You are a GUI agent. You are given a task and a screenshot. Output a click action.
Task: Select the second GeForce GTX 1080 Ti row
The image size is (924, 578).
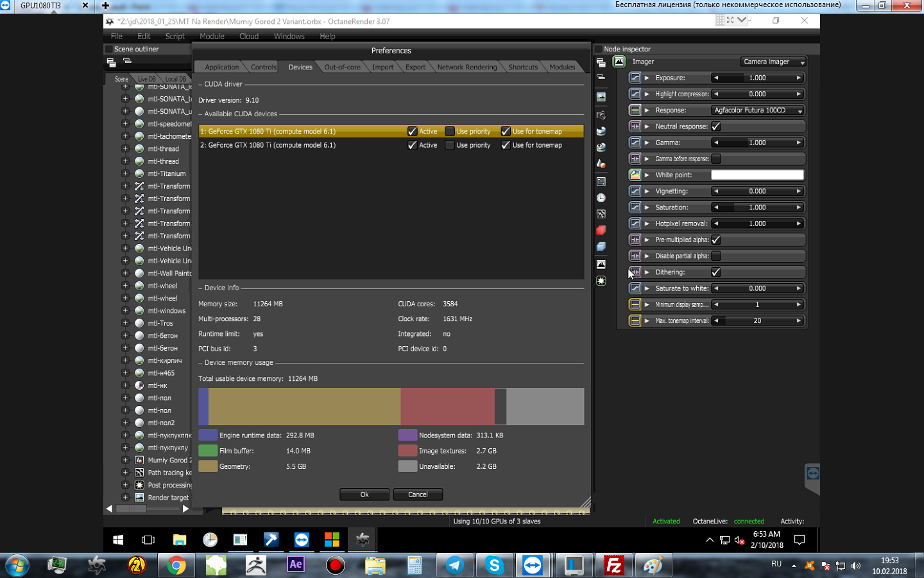[391, 145]
